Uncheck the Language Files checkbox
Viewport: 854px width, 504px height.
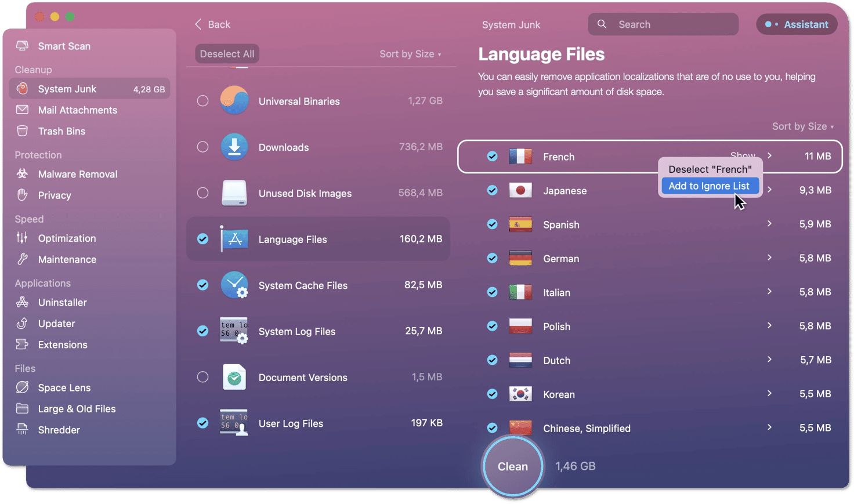click(x=202, y=239)
